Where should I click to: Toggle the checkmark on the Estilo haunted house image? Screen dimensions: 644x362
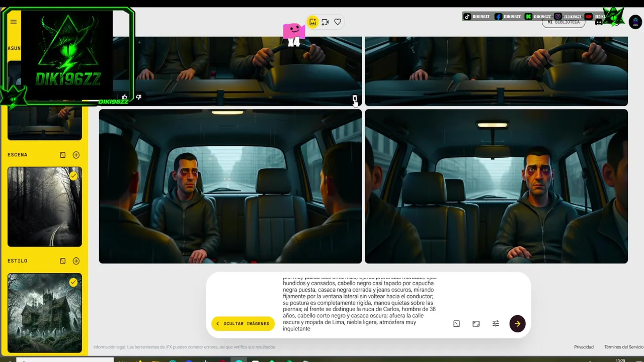[x=73, y=283]
